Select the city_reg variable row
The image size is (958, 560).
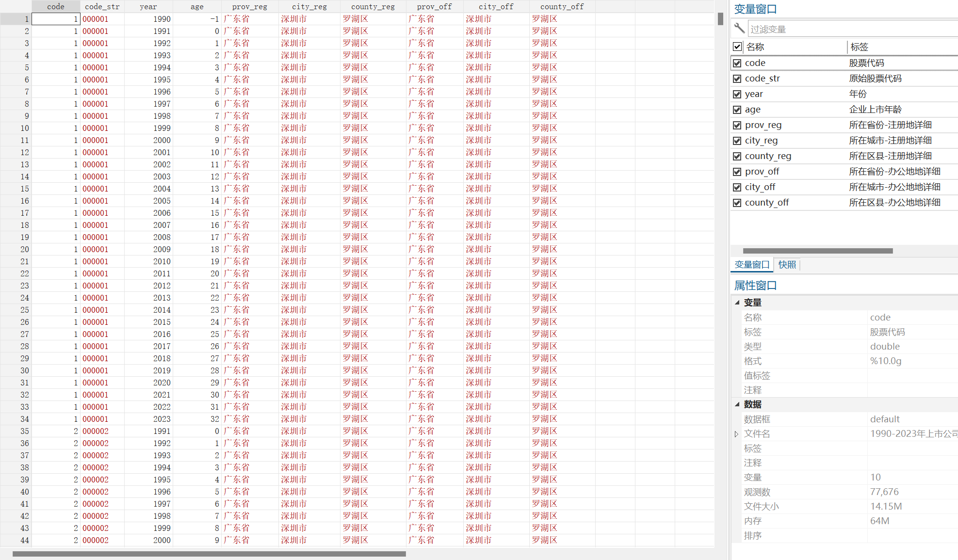click(x=761, y=141)
